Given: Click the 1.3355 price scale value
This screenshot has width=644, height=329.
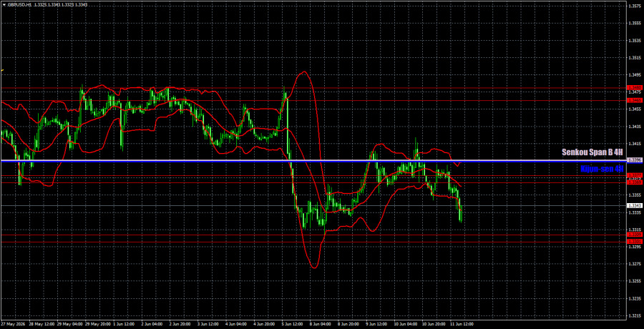Looking at the screenshot, I should pyautogui.click(x=633, y=195).
